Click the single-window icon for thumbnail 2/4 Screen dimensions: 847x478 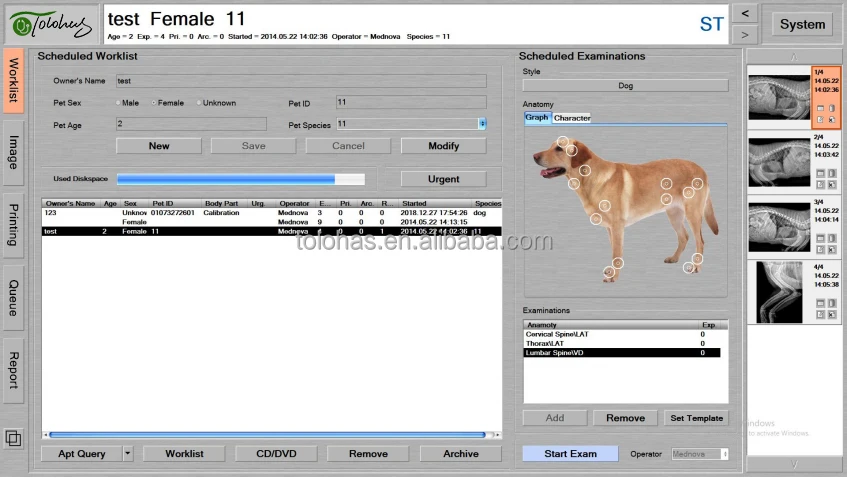(x=820, y=173)
